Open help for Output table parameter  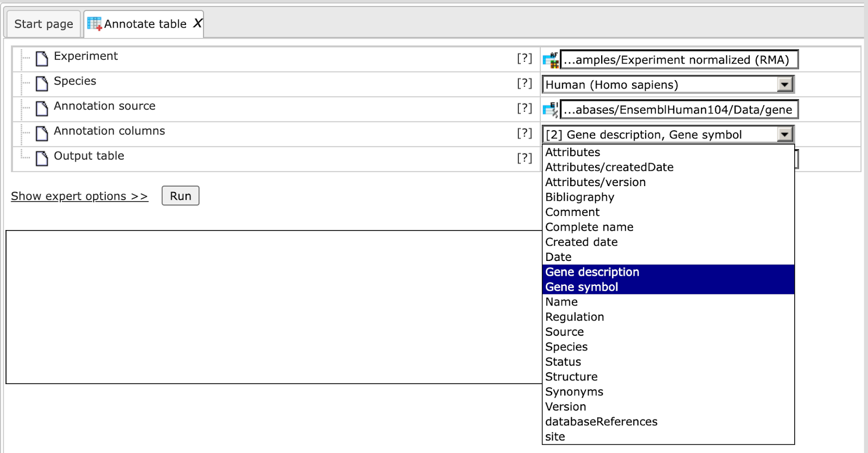tap(524, 158)
